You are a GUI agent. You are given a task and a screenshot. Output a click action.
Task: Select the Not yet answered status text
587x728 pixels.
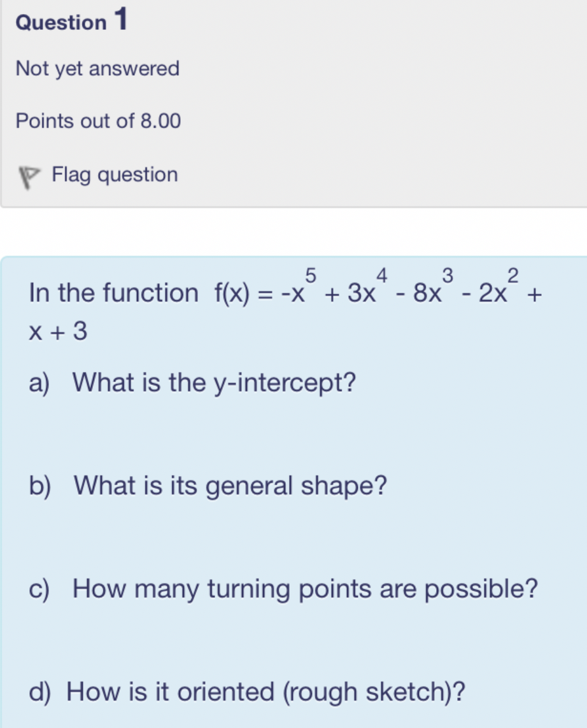[x=97, y=68]
